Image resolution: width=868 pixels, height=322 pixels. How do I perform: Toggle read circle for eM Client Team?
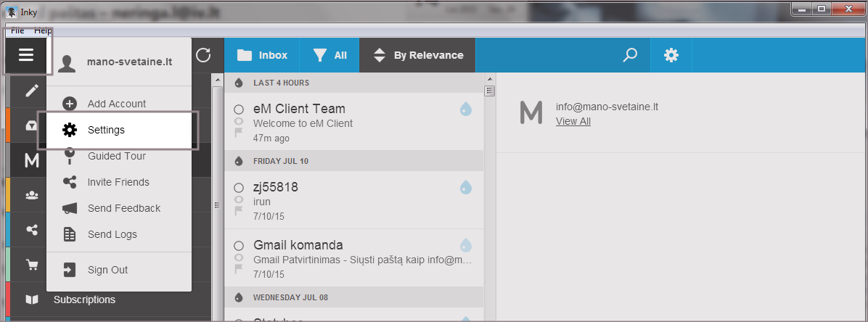pos(239,110)
